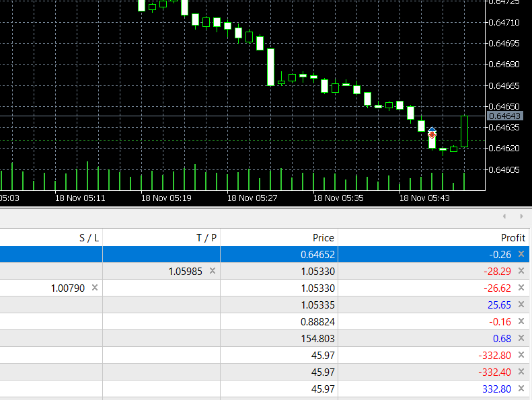This screenshot has width=532, height=400.
Task: Click the 0.64710 price scale label
Action: click(x=504, y=23)
